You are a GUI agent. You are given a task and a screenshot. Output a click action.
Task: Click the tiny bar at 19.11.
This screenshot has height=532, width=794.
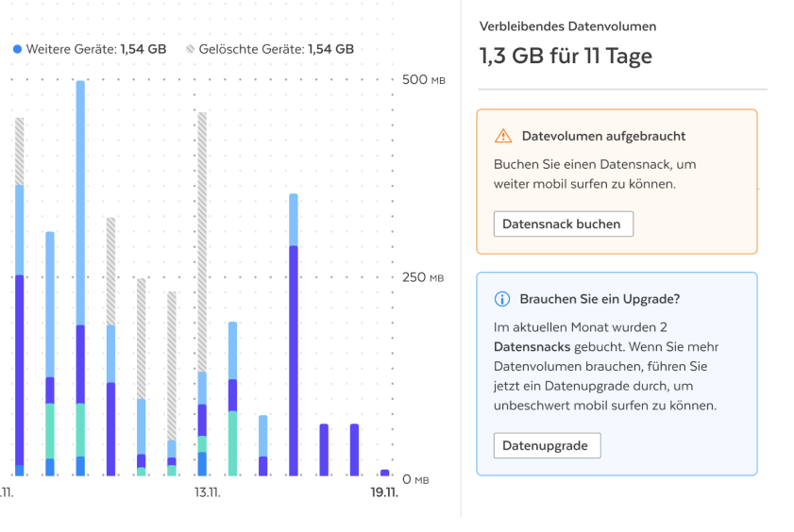tap(384, 473)
